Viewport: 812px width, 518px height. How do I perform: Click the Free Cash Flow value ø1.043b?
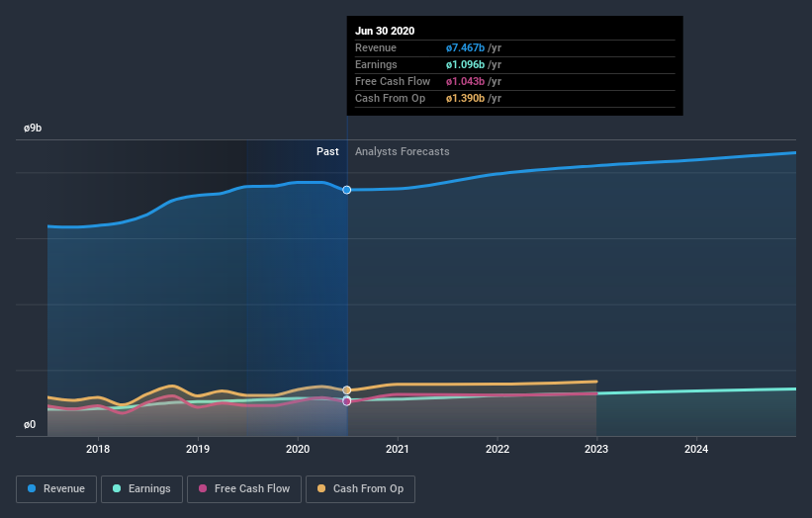[x=465, y=82]
